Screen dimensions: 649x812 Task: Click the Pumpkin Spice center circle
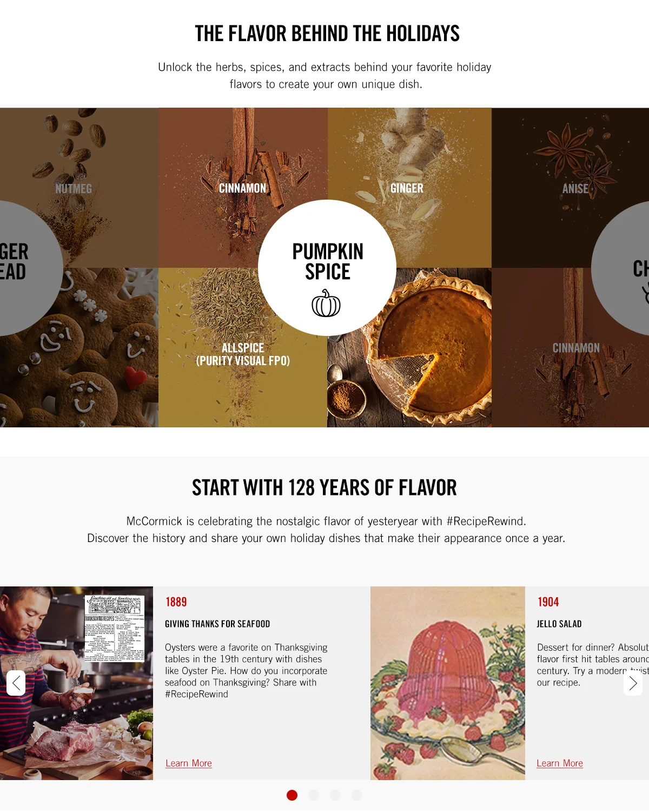(x=327, y=268)
